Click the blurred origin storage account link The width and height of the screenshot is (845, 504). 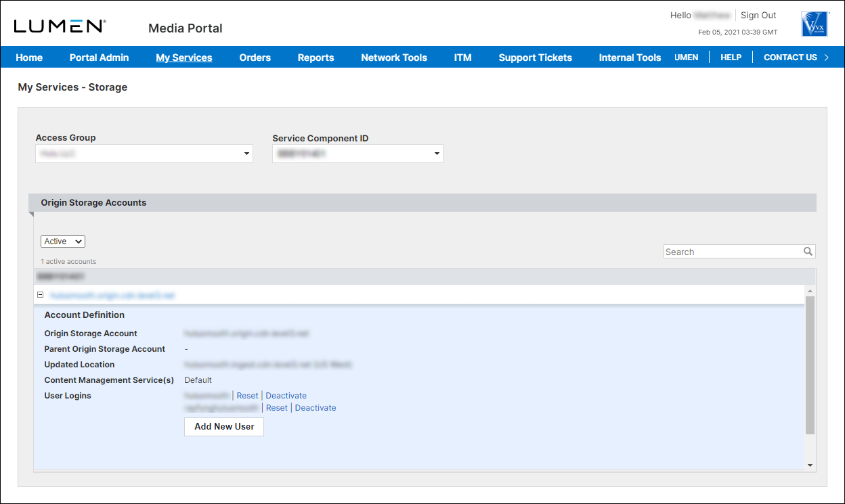[112, 295]
